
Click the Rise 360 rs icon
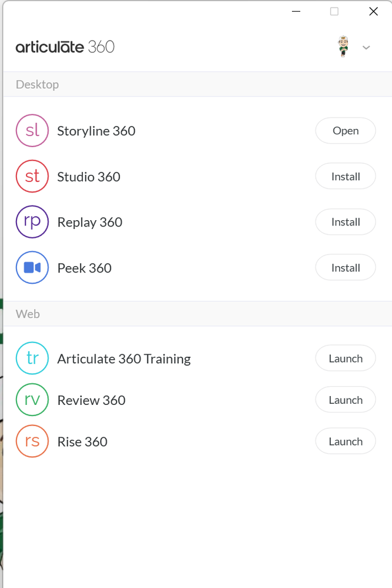[32, 441]
